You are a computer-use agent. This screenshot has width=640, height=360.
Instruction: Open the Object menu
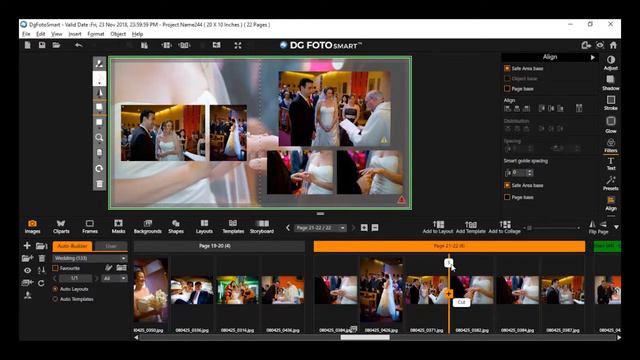118,34
